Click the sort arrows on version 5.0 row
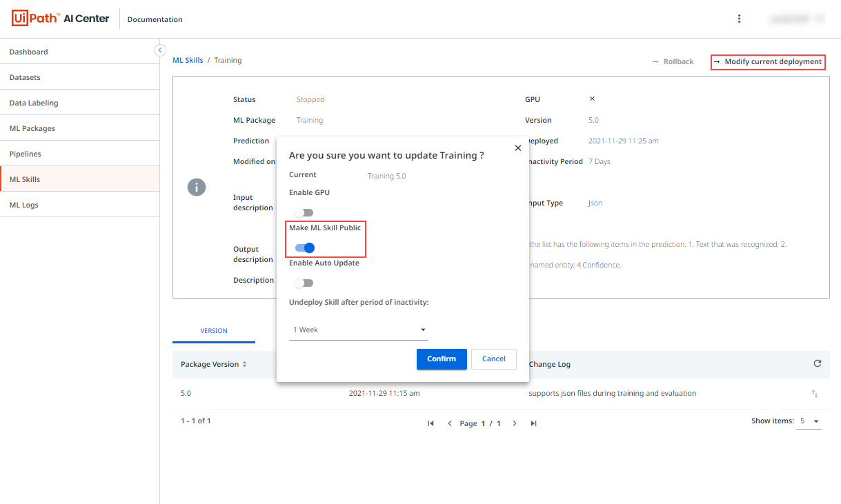The width and height of the screenshot is (841, 504). pyautogui.click(x=815, y=394)
